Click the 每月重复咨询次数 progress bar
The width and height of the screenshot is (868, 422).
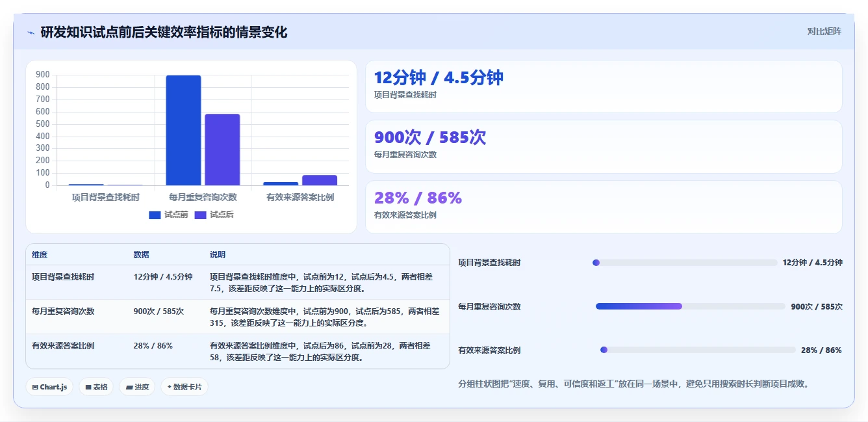[x=691, y=306]
